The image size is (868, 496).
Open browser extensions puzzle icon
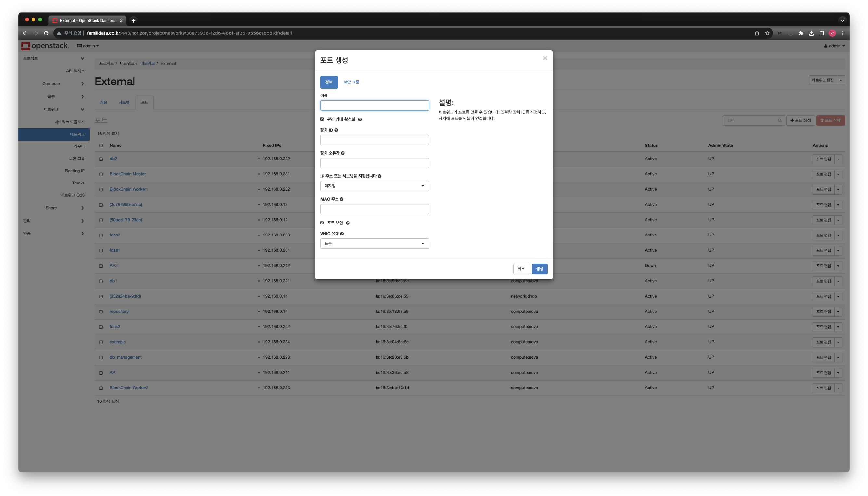(x=801, y=33)
